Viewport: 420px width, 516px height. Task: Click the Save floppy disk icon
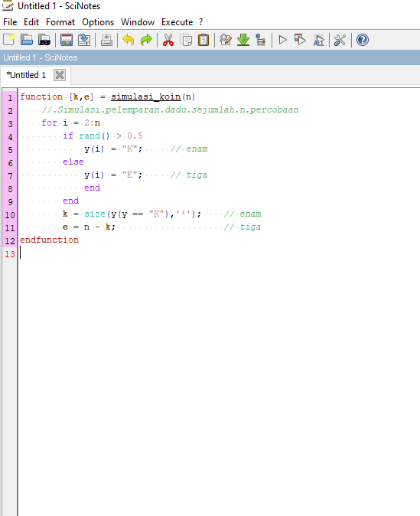tap(67, 40)
